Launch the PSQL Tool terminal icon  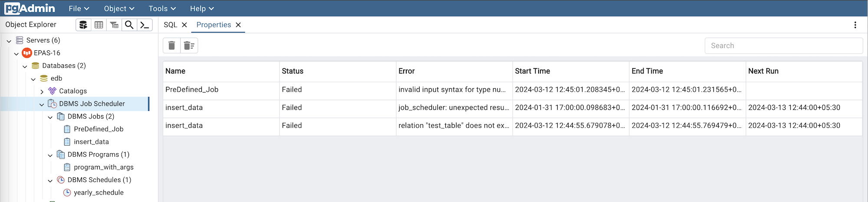click(x=145, y=25)
